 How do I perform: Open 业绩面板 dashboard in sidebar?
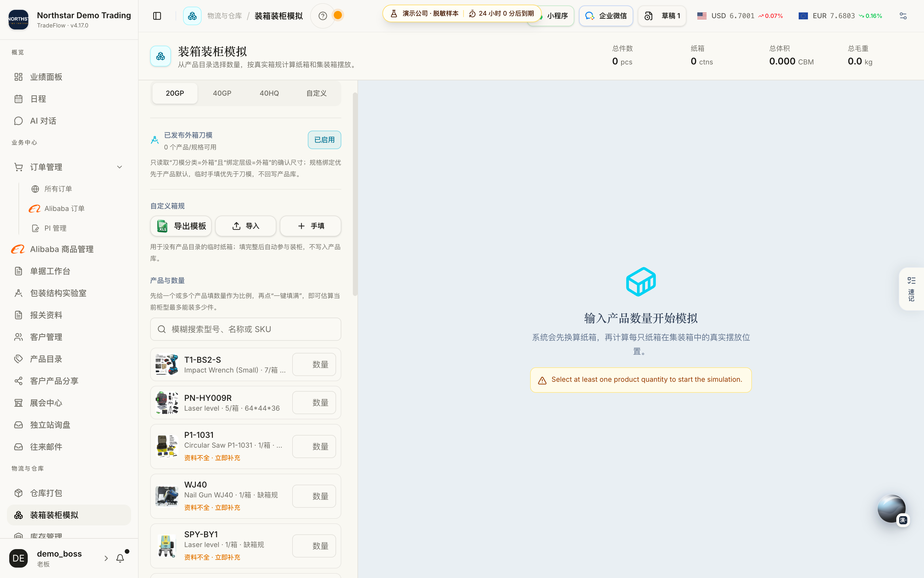point(69,77)
